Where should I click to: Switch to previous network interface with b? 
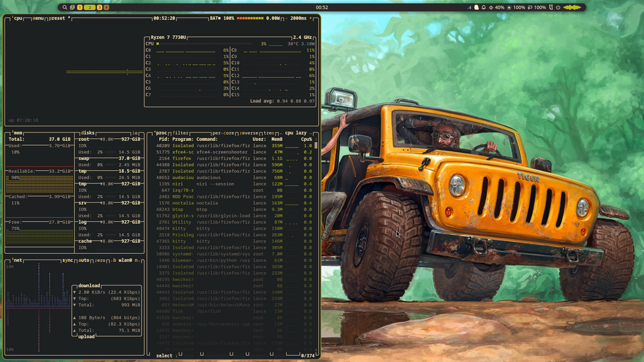[x=114, y=260]
